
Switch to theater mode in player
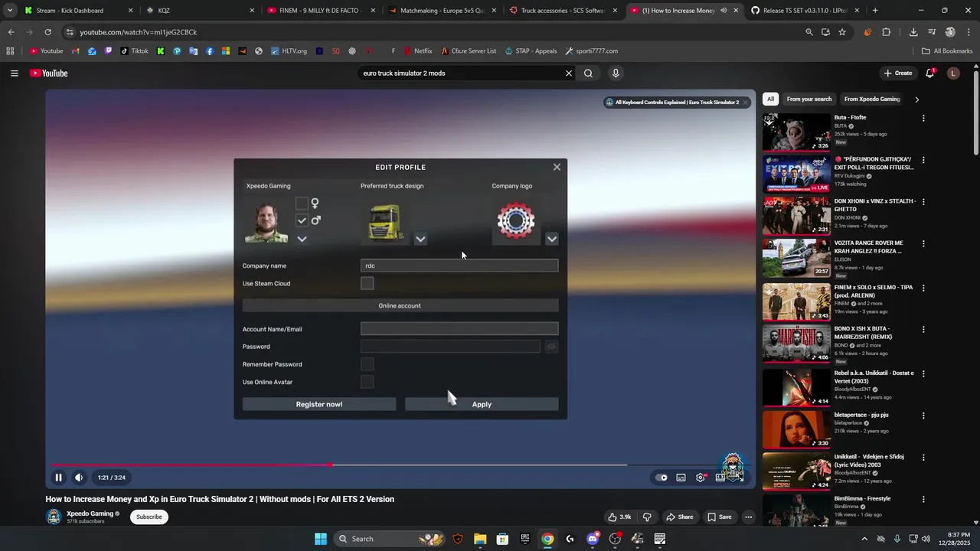coord(720,478)
